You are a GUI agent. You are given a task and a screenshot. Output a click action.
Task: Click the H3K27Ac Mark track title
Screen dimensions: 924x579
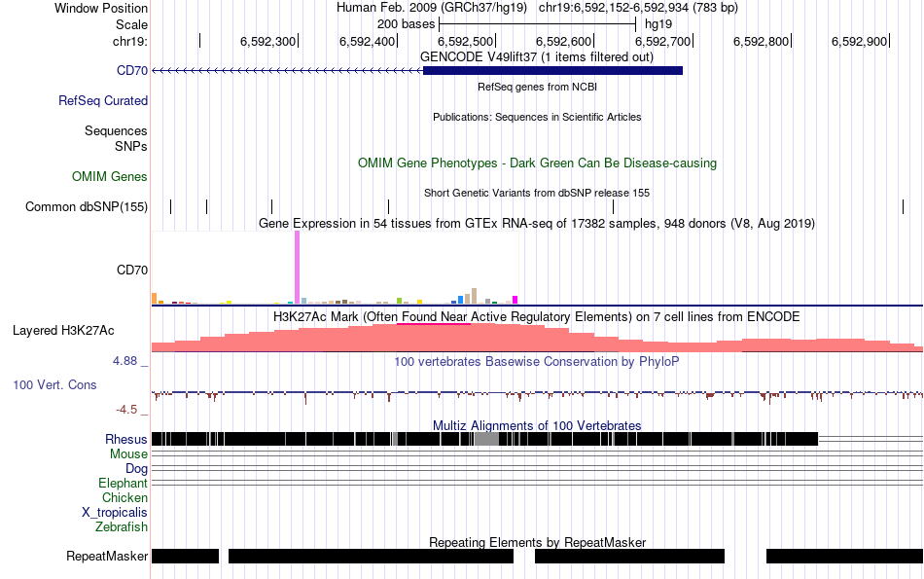(537, 316)
